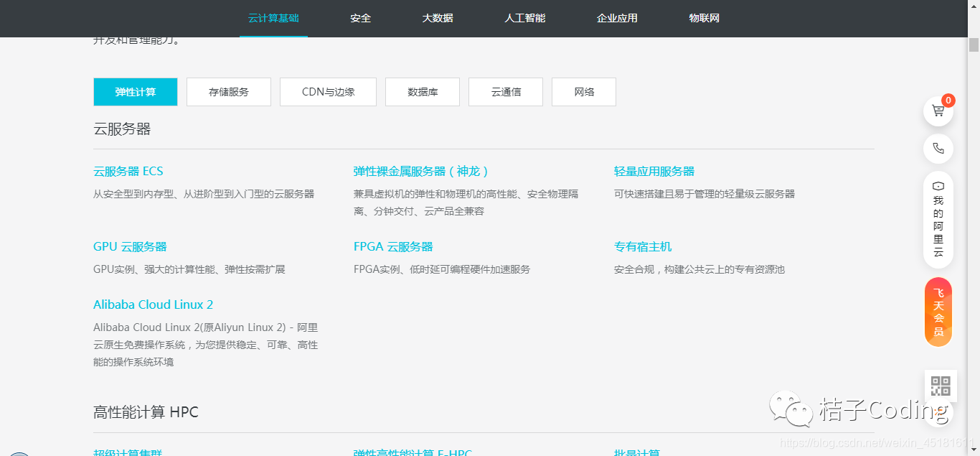This screenshot has height=456, width=980.
Task: Open the 云服务器 ECS link
Action: (128, 172)
